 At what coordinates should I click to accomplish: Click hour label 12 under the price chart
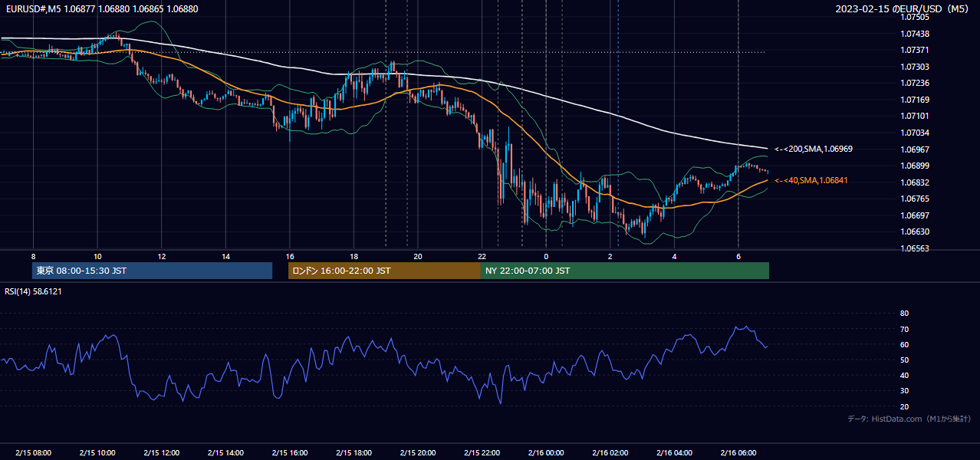point(162,256)
